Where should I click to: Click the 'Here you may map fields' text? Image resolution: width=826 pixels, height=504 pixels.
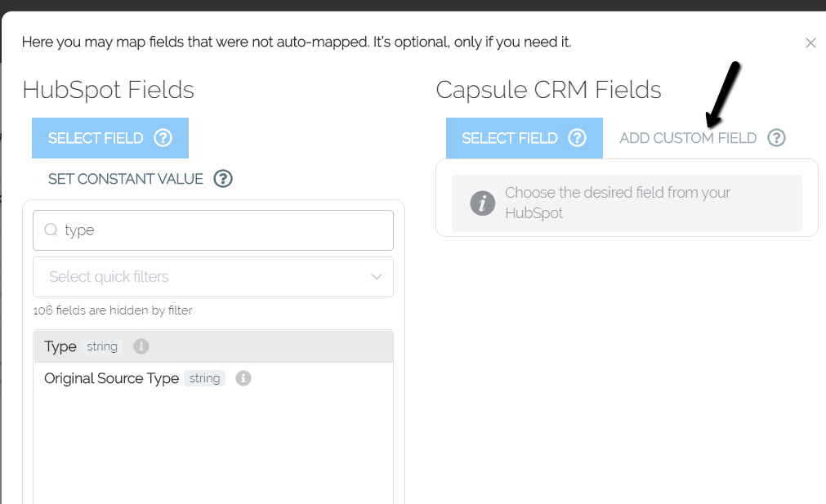coord(296,42)
